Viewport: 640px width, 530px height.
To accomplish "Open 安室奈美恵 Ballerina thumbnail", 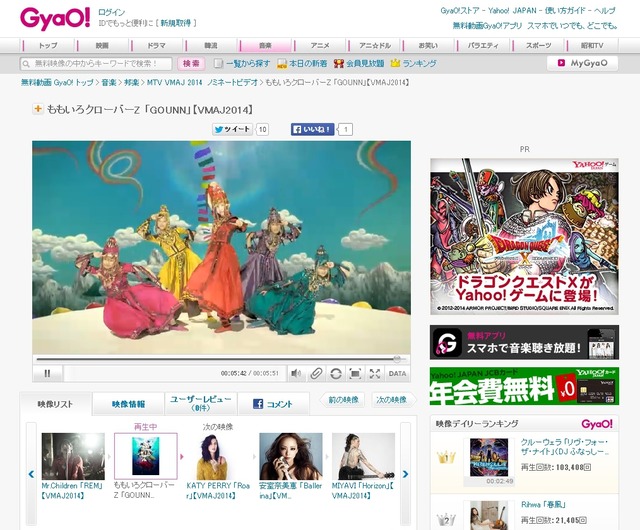I will click(x=291, y=457).
